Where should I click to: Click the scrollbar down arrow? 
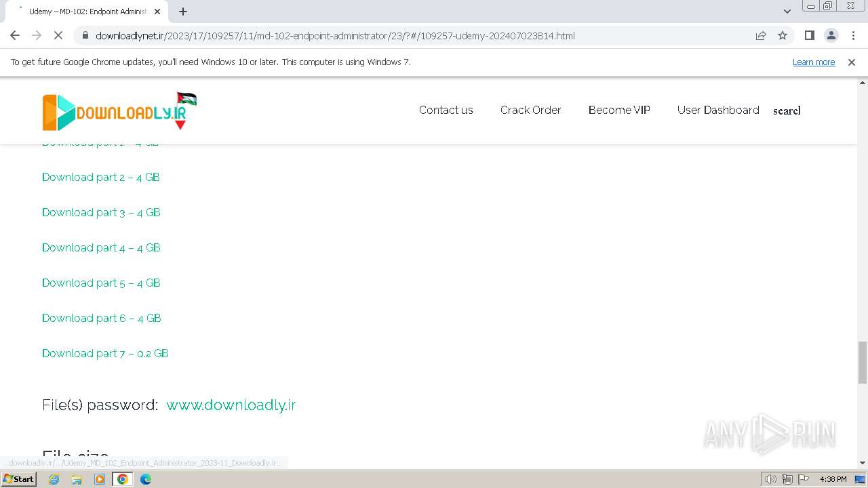(863, 463)
